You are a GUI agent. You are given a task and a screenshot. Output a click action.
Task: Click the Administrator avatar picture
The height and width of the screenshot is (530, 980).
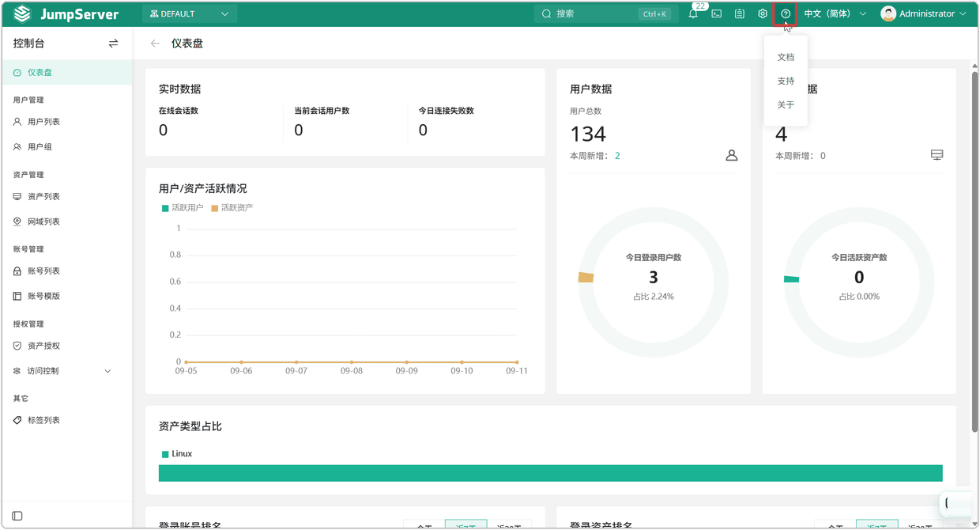(x=888, y=14)
